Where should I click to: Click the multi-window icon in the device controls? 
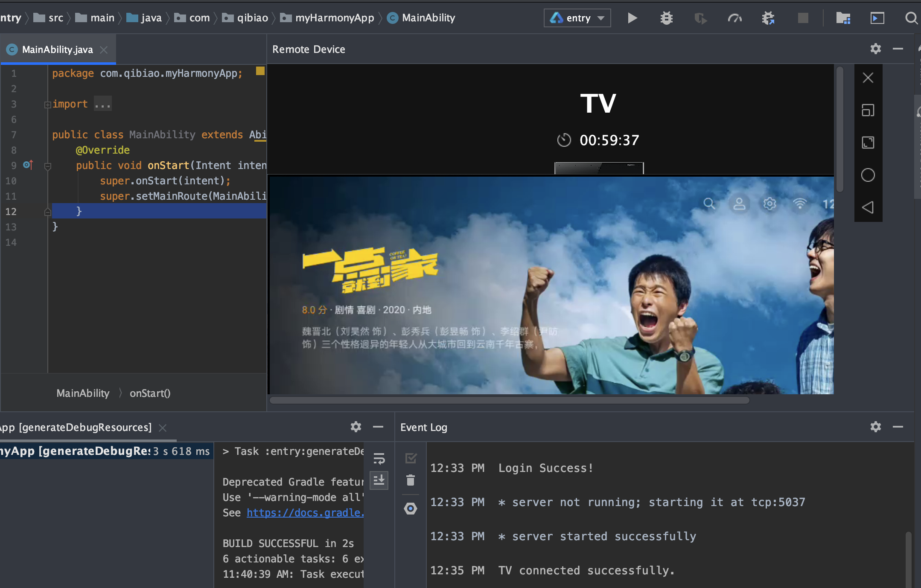(x=868, y=110)
